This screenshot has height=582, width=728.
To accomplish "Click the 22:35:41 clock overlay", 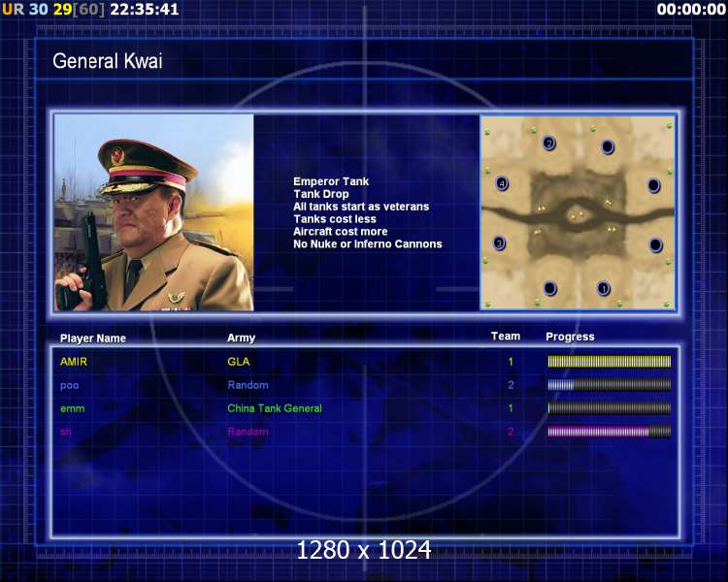I will tap(145, 10).
